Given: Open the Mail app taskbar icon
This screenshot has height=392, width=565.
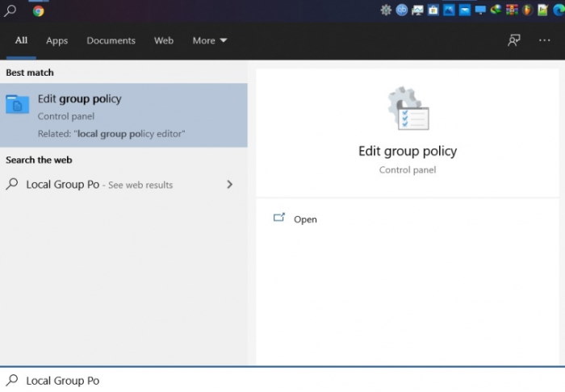Looking at the screenshot, I should click(464, 10).
